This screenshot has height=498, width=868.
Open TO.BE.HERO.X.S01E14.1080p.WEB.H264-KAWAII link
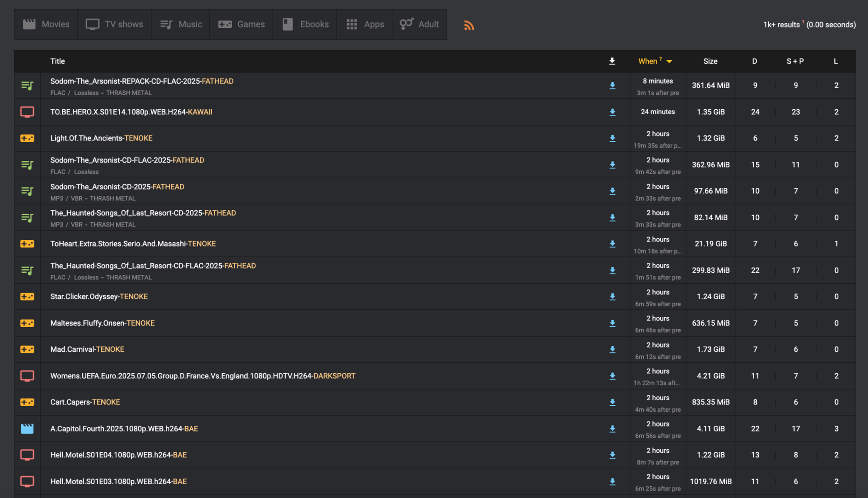point(131,112)
